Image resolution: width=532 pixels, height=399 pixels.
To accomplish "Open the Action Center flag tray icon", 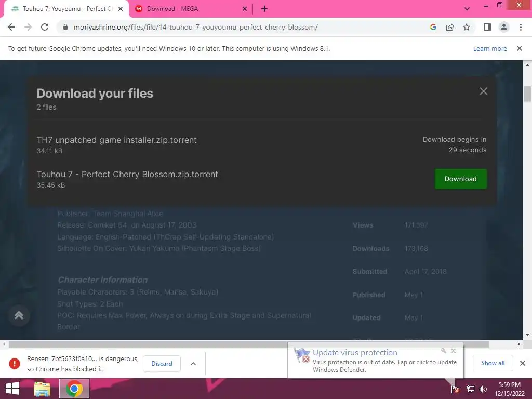I will tap(455, 389).
